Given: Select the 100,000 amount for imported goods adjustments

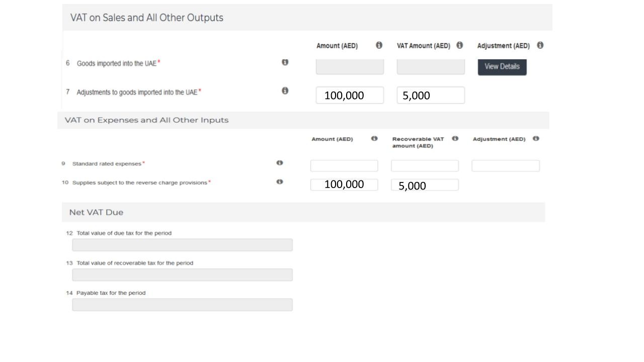Looking at the screenshot, I should tap(349, 95).
